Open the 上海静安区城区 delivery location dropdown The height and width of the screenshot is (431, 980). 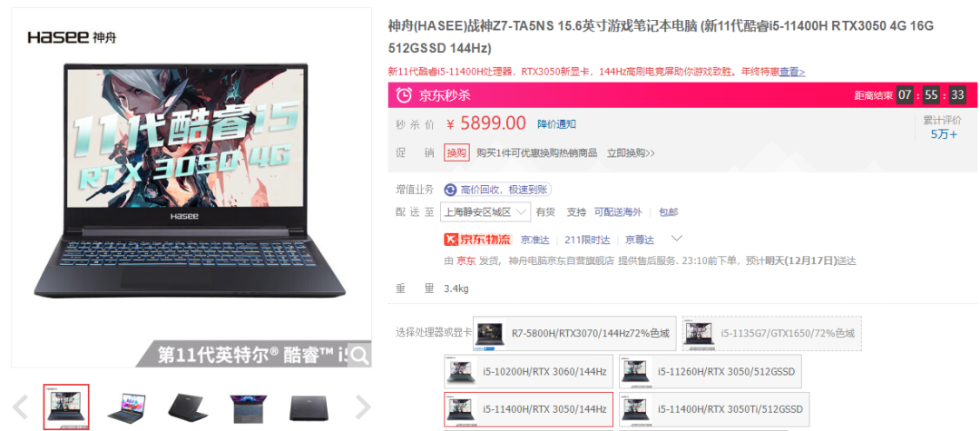[x=485, y=211]
